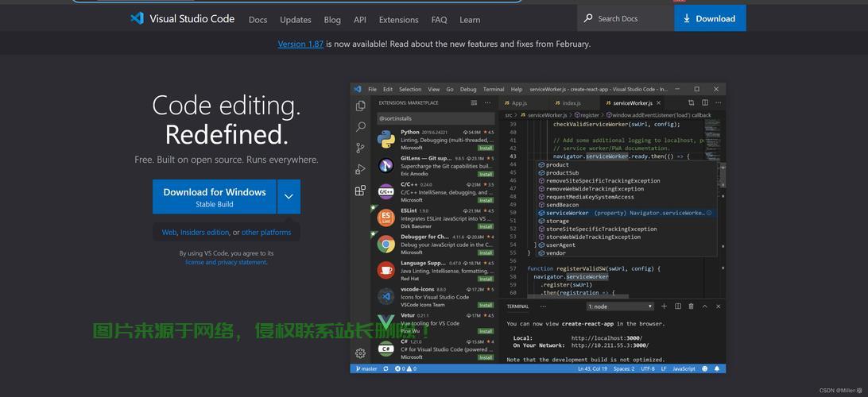This screenshot has height=397, width=868.
Task: Maximize terminal panel with up chevron
Action: click(x=705, y=306)
